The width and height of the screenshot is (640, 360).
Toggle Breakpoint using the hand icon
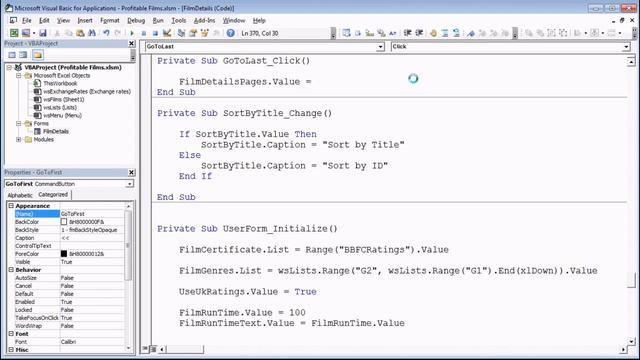pyautogui.click(x=433, y=33)
